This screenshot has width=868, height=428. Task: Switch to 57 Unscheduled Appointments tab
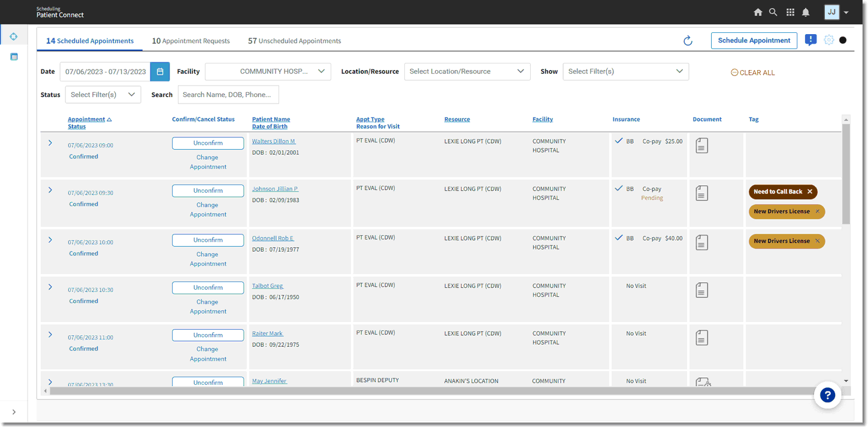[294, 41]
